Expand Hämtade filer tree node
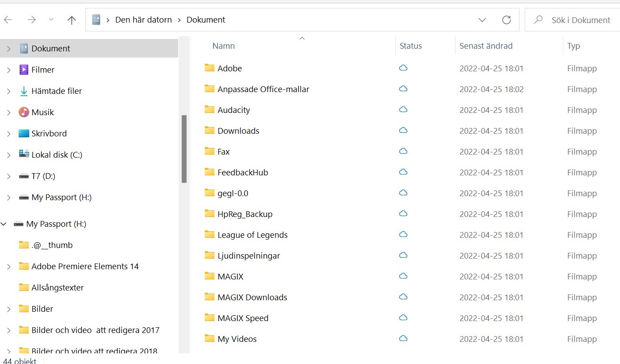Image resolution: width=620 pixels, height=364 pixels. pyautogui.click(x=8, y=91)
